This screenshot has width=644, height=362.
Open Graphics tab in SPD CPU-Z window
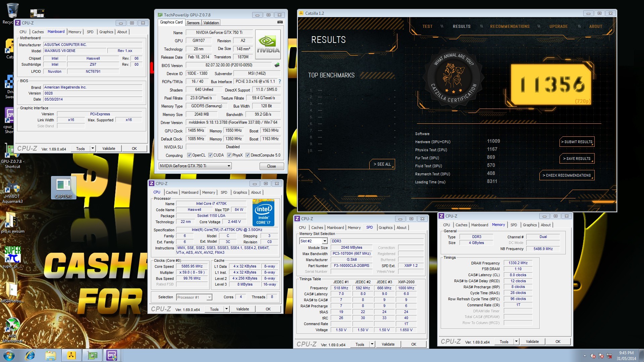tap(385, 228)
